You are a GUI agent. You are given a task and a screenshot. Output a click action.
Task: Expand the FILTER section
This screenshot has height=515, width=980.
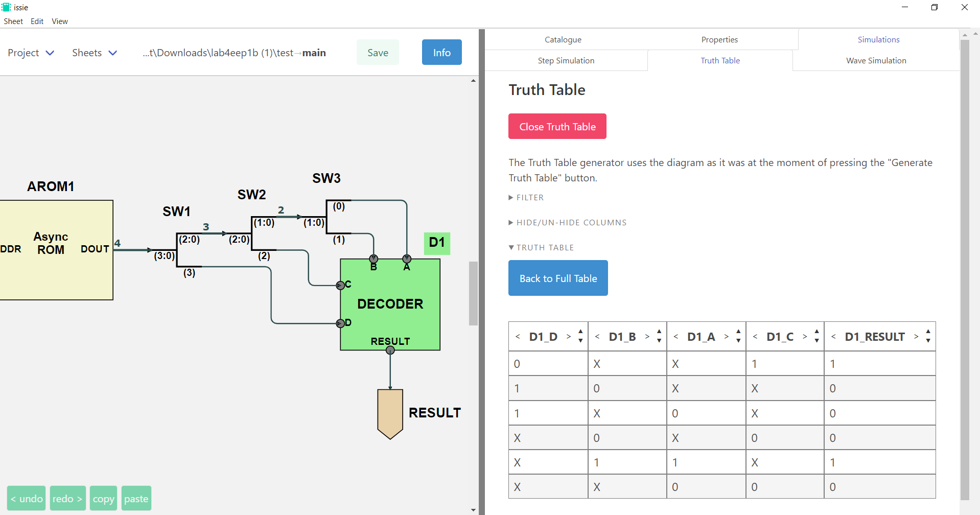coord(526,198)
